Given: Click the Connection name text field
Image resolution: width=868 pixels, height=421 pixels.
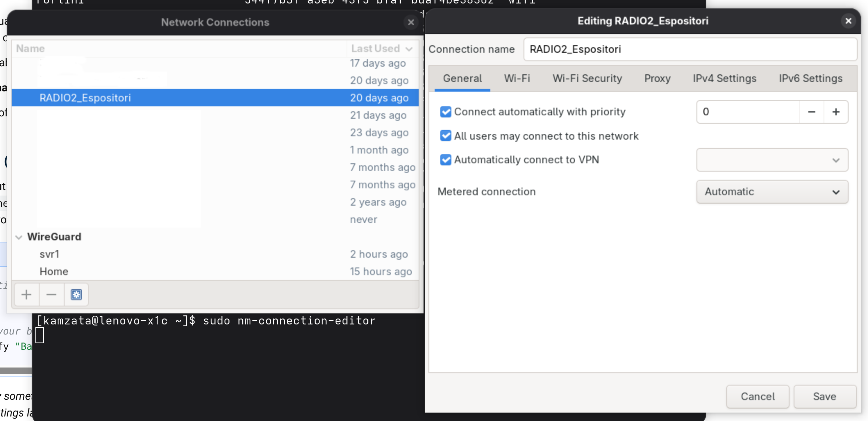Looking at the screenshot, I should tap(689, 49).
